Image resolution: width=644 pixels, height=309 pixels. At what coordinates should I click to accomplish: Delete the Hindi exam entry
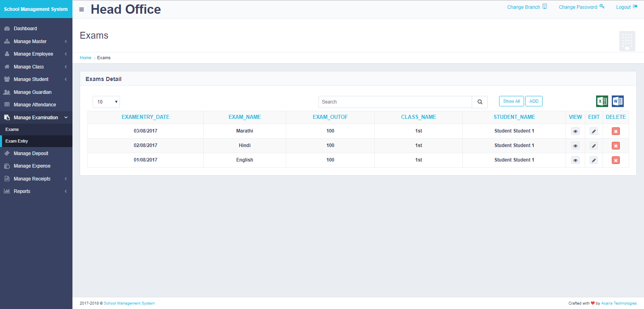coord(615,146)
